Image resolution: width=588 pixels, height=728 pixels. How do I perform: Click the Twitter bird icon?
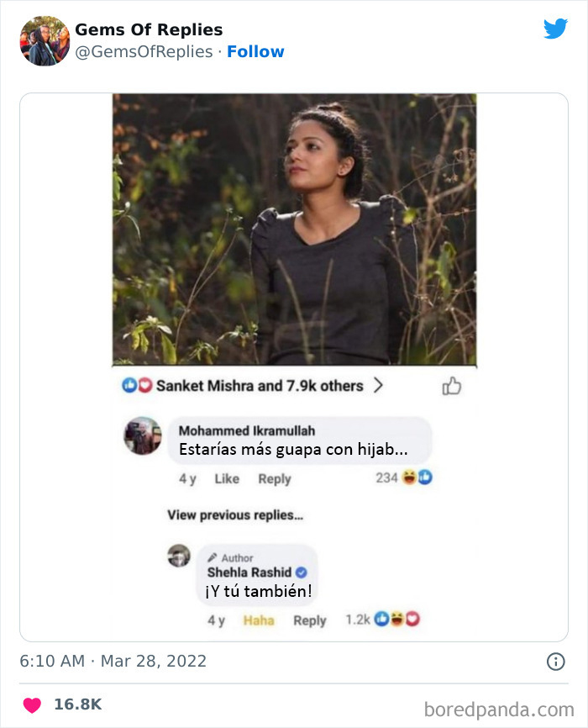pos(556,27)
